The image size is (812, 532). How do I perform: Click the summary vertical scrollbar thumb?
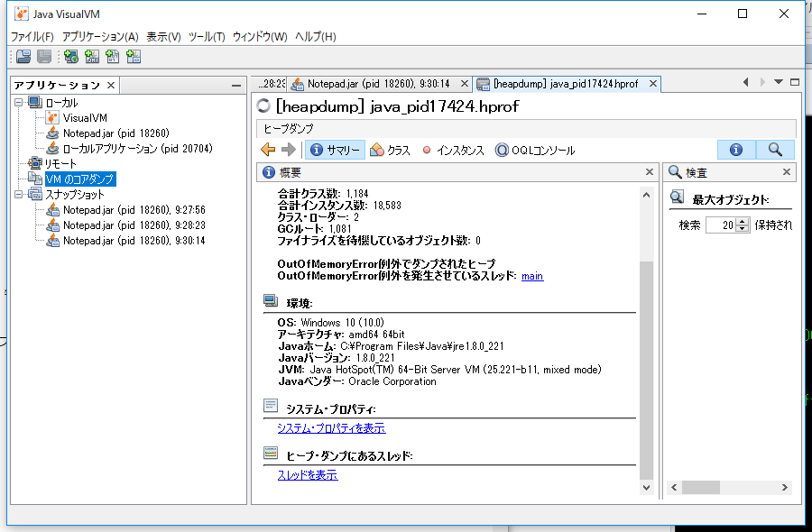646,371
